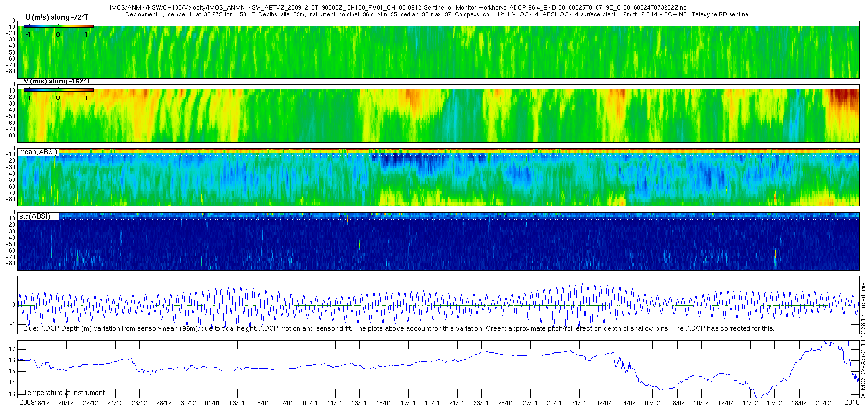Click the 15/01 date tick label
Image resolution: width=868 pixels, height=410 pixels.
click(383, 403)
